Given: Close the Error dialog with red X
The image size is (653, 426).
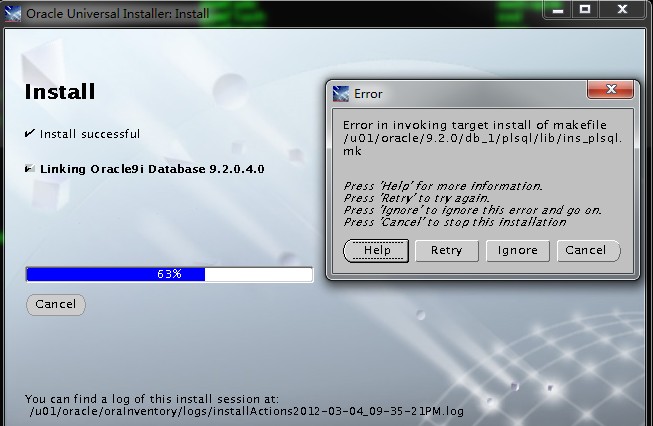Looking at the screenshot, I should (611, 89).
